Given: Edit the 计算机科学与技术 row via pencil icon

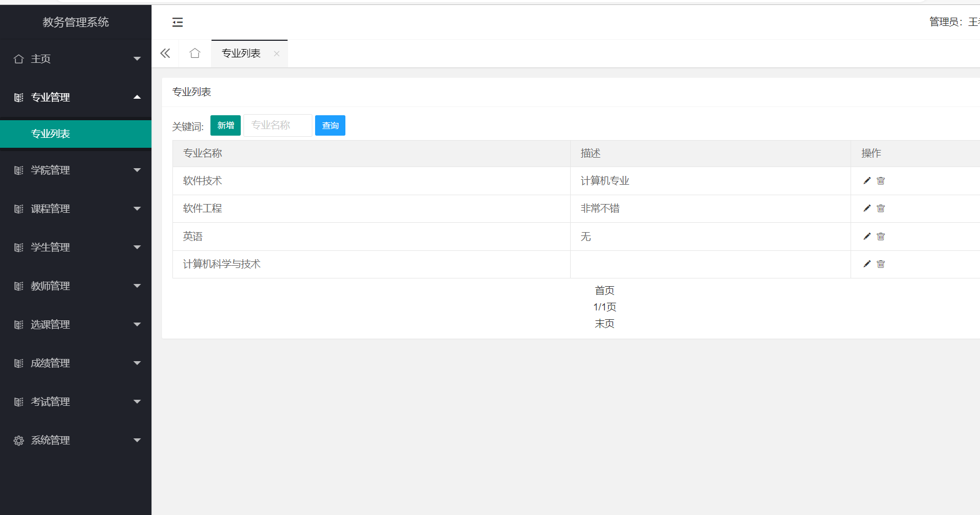Looking at the screenshot, I should click(867, 264).
